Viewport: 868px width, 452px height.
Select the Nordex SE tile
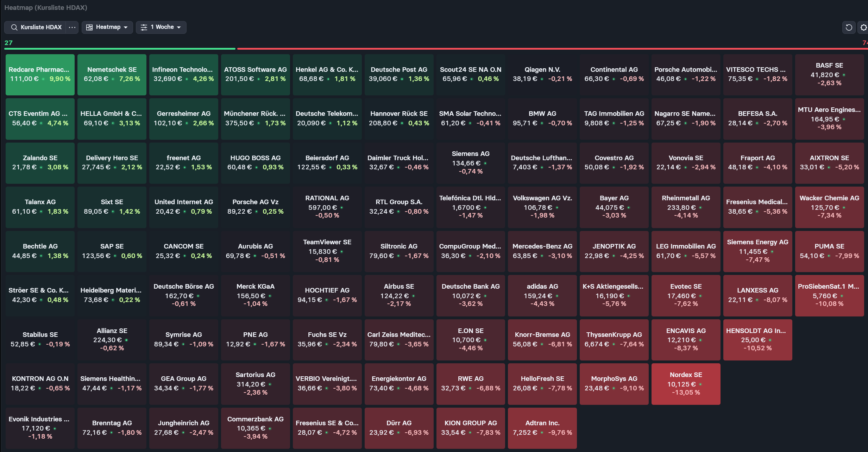[686, 384]
